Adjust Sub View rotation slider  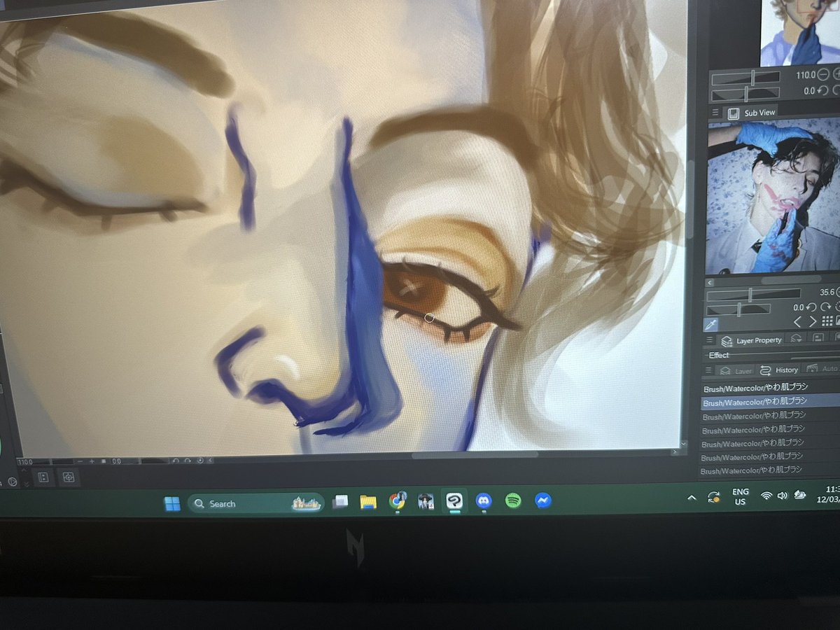[x=738, y=309]
